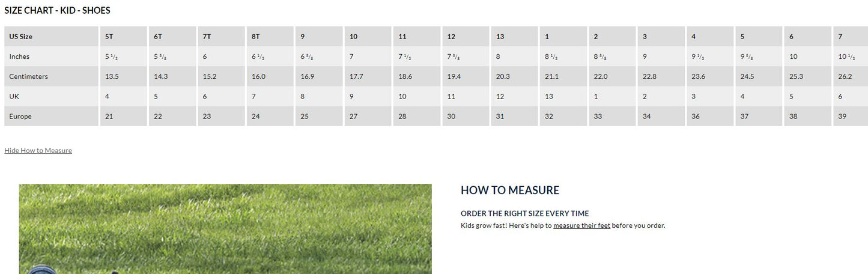
Task: Click the 8T US size column header
Action: point(256,37)
